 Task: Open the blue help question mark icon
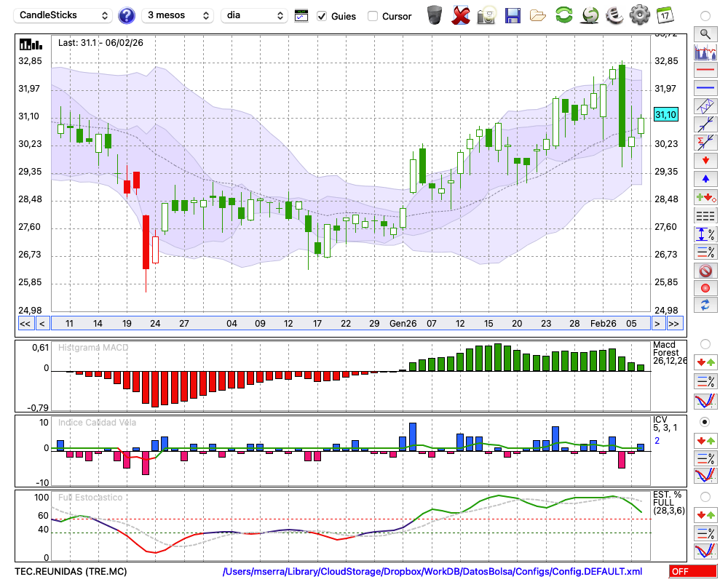coord(126,16)
